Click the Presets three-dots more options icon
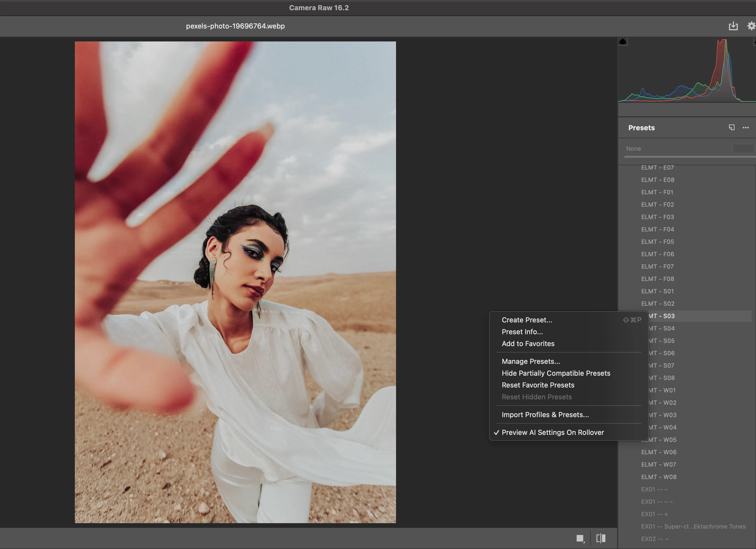Viewport: 756px width, 549px height. point(746,128)
